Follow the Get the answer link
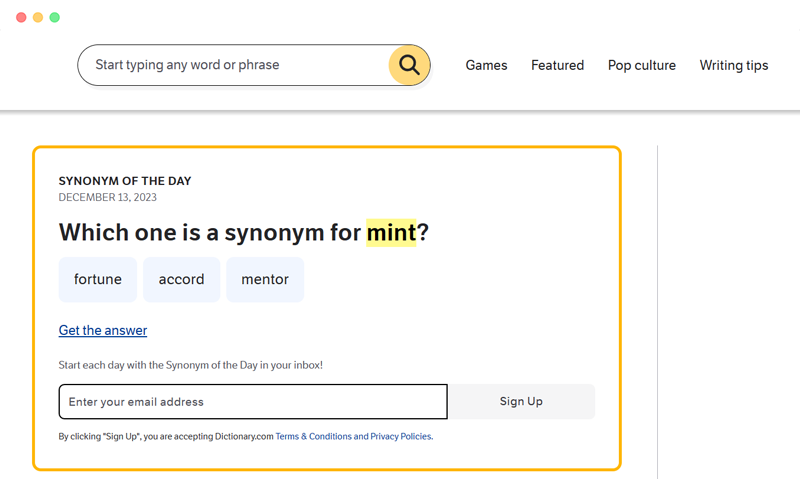Image resolution: width=800 pixels, height=479 pixels. coord(103,331)
